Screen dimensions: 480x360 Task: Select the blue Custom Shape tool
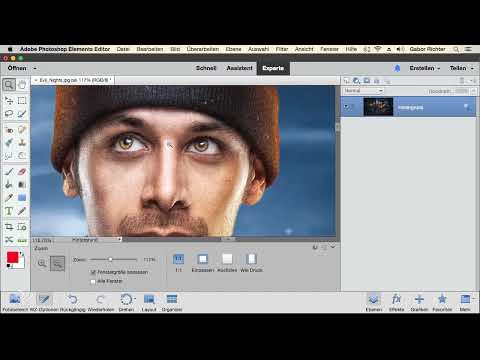[22, 198]
